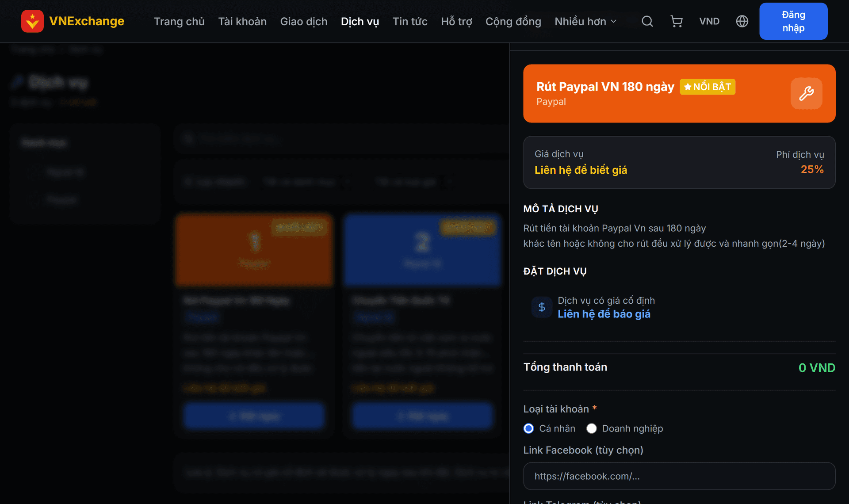Click the VNExchange star logo icon
The height and width of the screenshot is (504, 849).
(x=32, y=21)
